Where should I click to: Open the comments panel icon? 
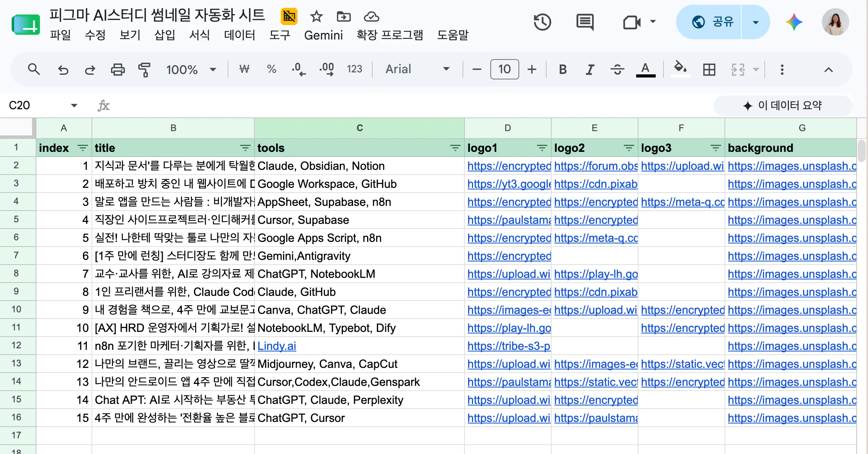pos(585,22)
